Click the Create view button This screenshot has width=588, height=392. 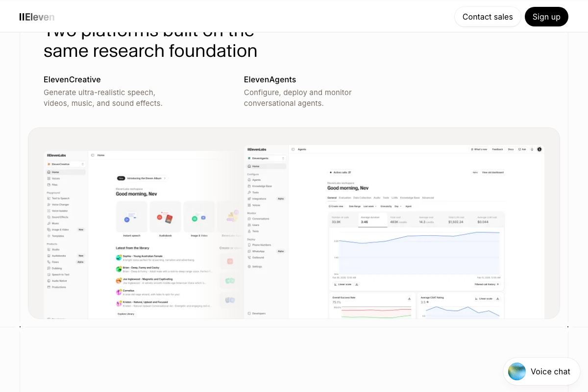[336, 206]
